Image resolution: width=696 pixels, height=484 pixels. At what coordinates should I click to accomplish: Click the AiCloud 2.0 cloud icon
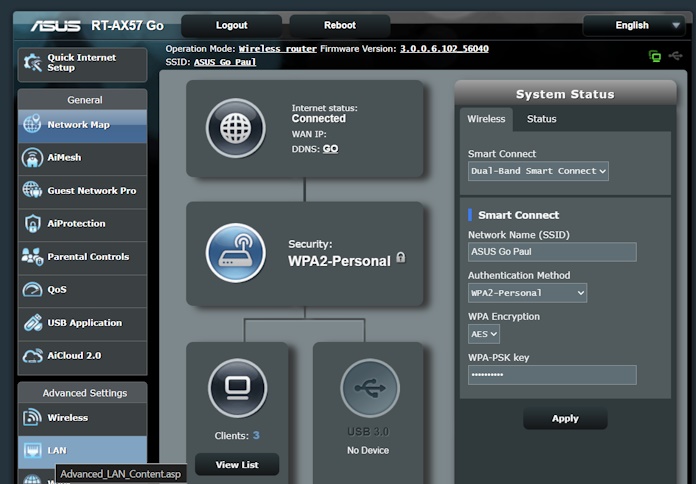[32, 356]
